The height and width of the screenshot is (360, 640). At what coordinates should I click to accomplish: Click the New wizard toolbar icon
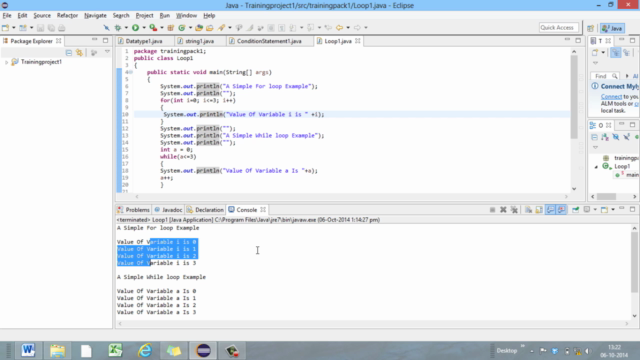(5, 28)
